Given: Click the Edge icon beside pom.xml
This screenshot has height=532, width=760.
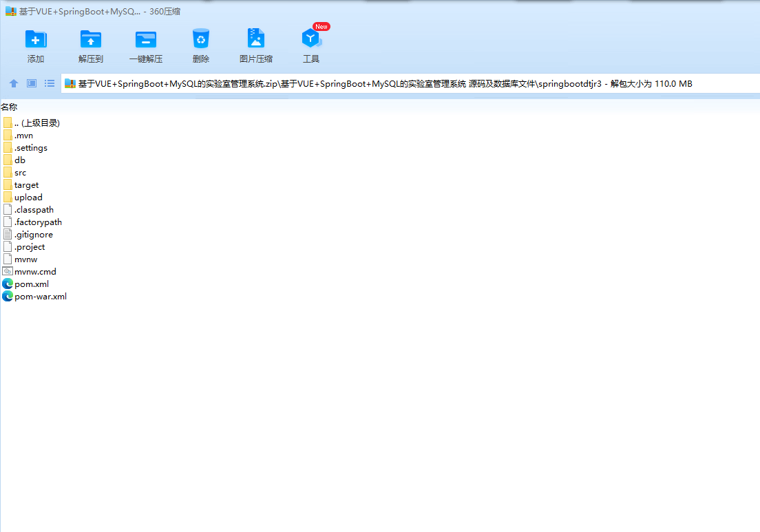Looking at the screenshot, I should [8, 284].
